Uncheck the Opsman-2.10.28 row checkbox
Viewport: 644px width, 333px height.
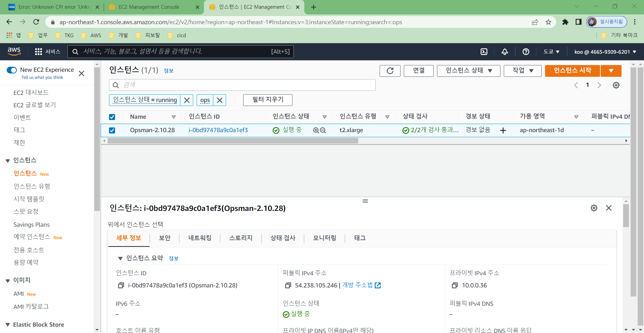tap(112, 130)
